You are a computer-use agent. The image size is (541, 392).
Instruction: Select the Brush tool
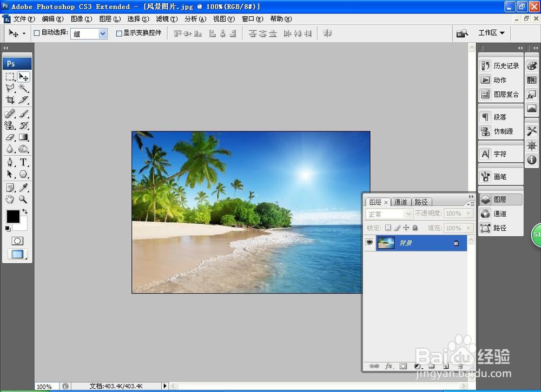point(23,114)
